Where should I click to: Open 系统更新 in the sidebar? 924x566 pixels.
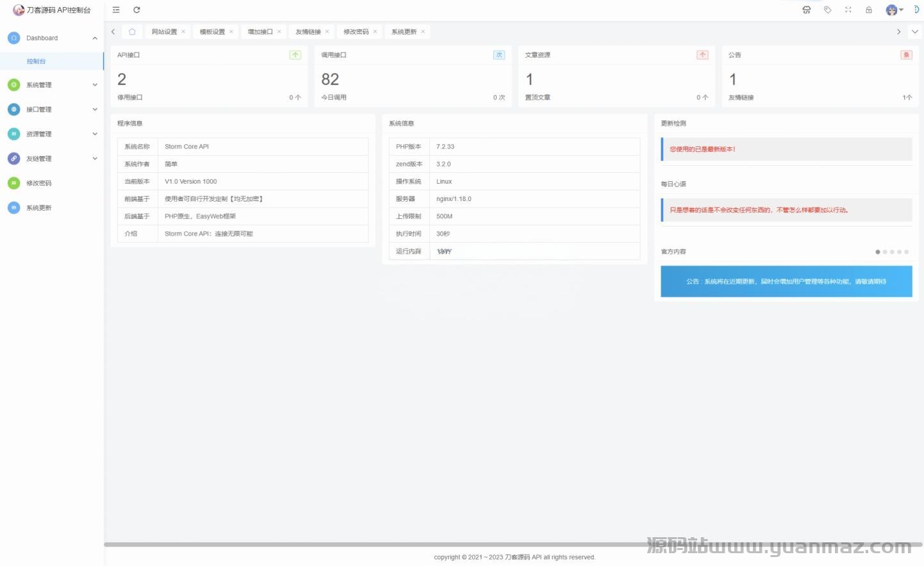[39, 207]
